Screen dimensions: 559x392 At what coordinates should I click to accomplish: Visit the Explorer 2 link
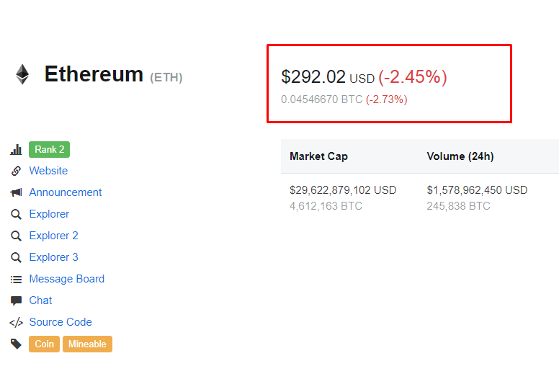(x=53, y=236)
